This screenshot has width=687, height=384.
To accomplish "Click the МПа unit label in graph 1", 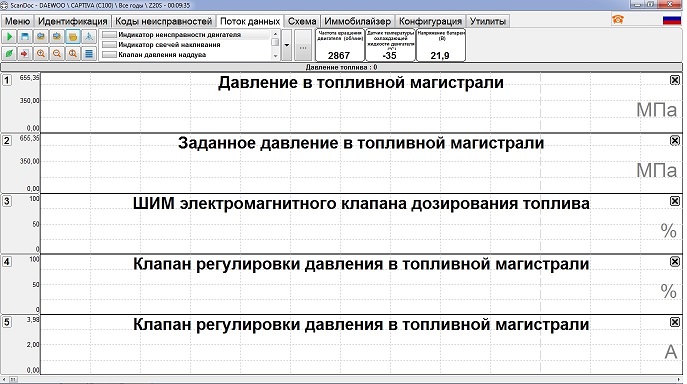I will click(x=656, y=110).
